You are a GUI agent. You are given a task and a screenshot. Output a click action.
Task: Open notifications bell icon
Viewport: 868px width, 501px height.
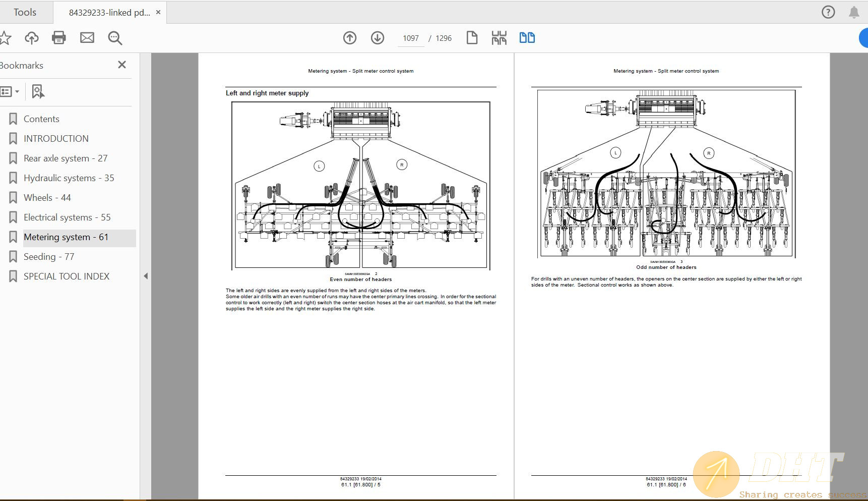click(x=854, y=12)
